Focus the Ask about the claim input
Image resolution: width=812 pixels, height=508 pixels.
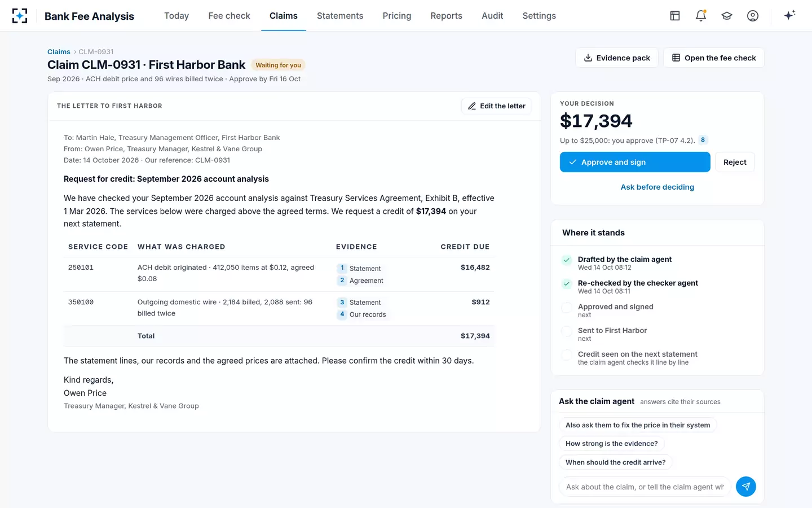pyautogui.click(x=645, y=487)
